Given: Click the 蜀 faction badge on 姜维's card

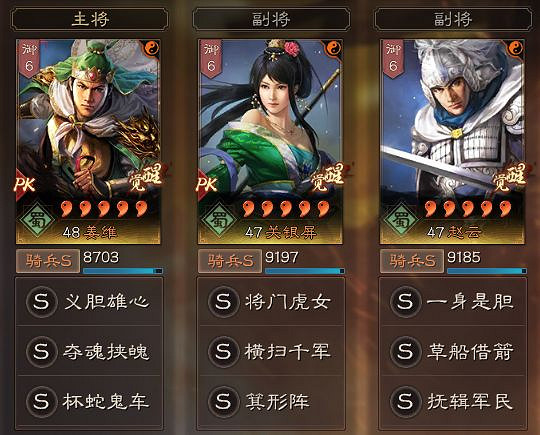Looking at the screenshot, I should tap(37, 220).
